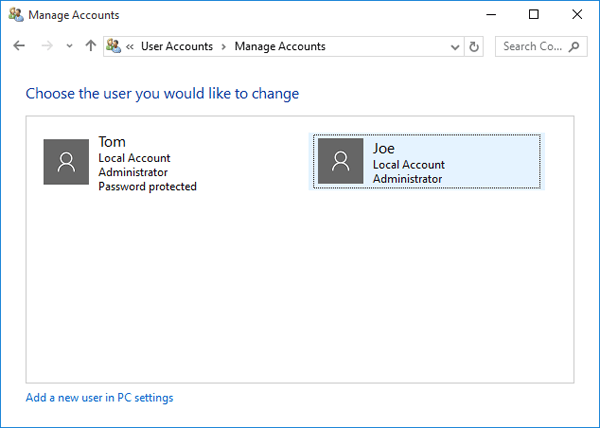The height and width of the screenshot is (428, 600).
Task: Click the Forward navigation arrow
Action: click(45, 46)
